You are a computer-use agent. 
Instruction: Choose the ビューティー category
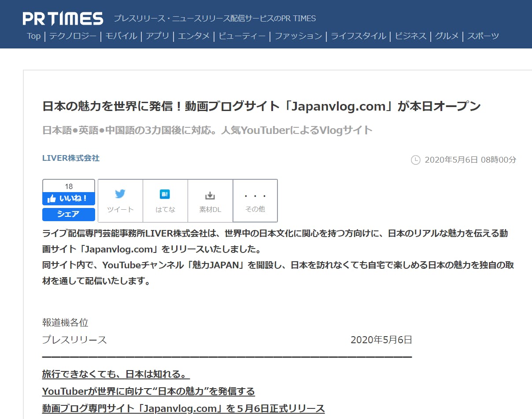click(x=242, y=36)
